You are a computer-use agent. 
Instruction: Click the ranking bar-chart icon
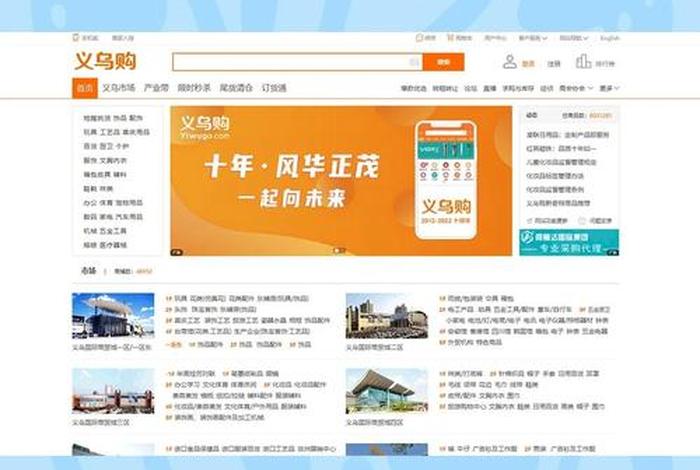(x=583, y=61)
